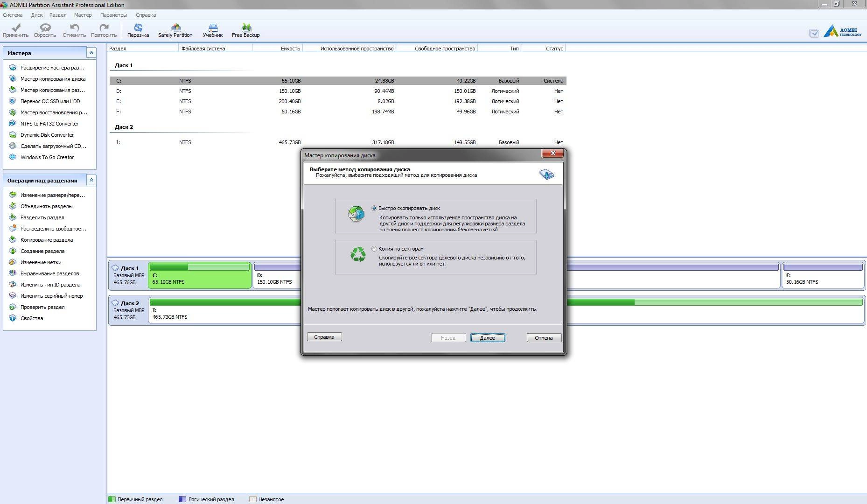Click Далее button in the wizard
This screenshot has height=504, width=867.
pyautogui.click(x=488, y=337)
